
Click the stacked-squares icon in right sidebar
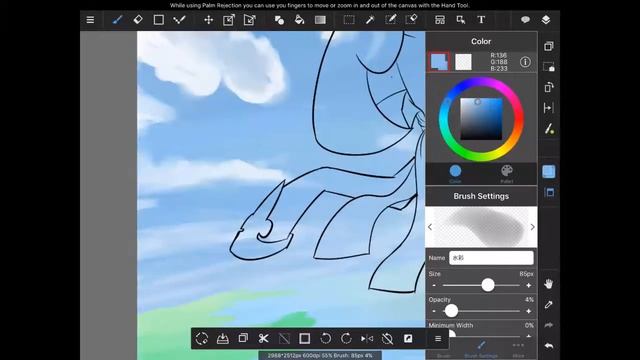pos(549,46)
